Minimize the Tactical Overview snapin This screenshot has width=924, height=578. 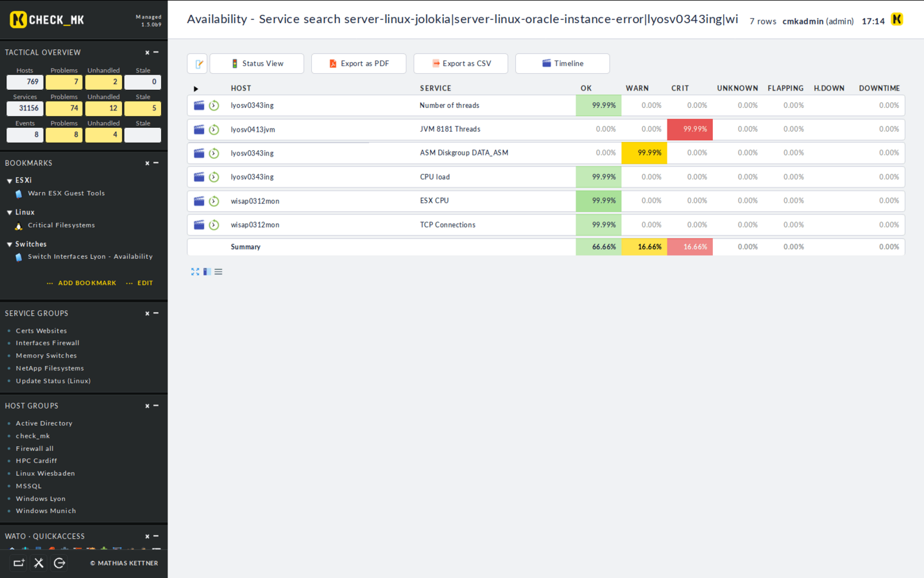pos(156,53)
